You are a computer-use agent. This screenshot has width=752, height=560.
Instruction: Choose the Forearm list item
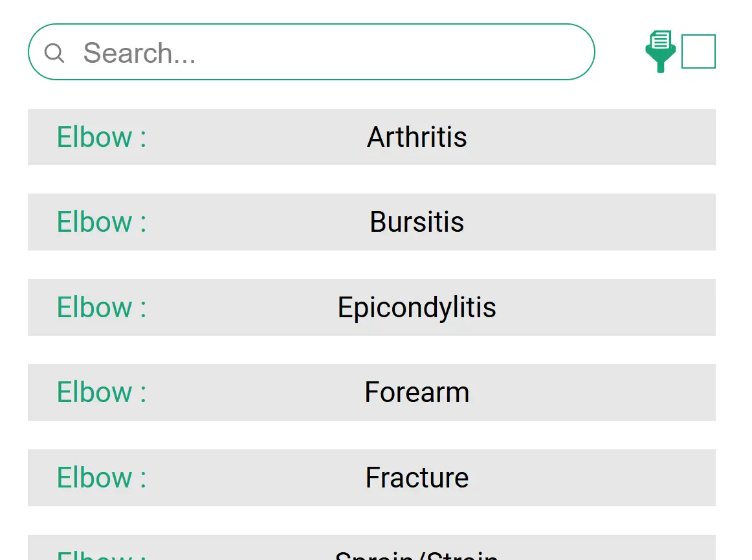(x=417, y=392)
